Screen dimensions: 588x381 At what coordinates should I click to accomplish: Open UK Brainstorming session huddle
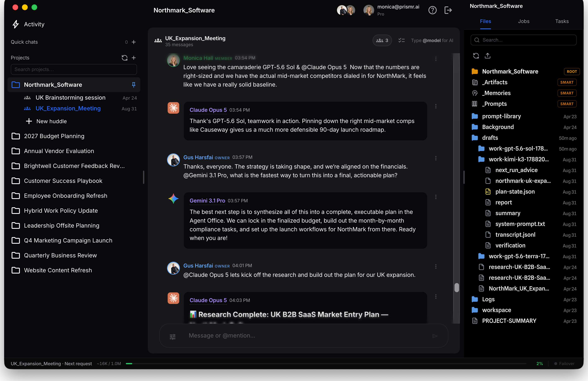coord(80,98)
